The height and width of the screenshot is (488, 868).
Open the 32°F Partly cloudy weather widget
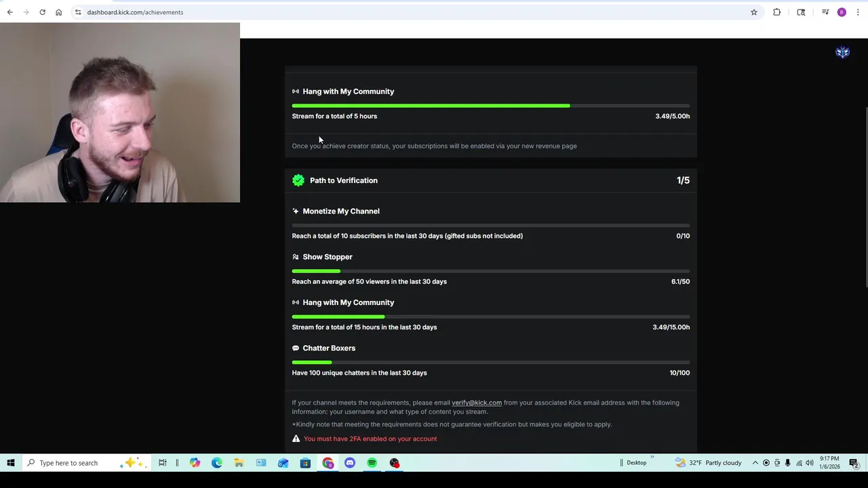[708, 463]
